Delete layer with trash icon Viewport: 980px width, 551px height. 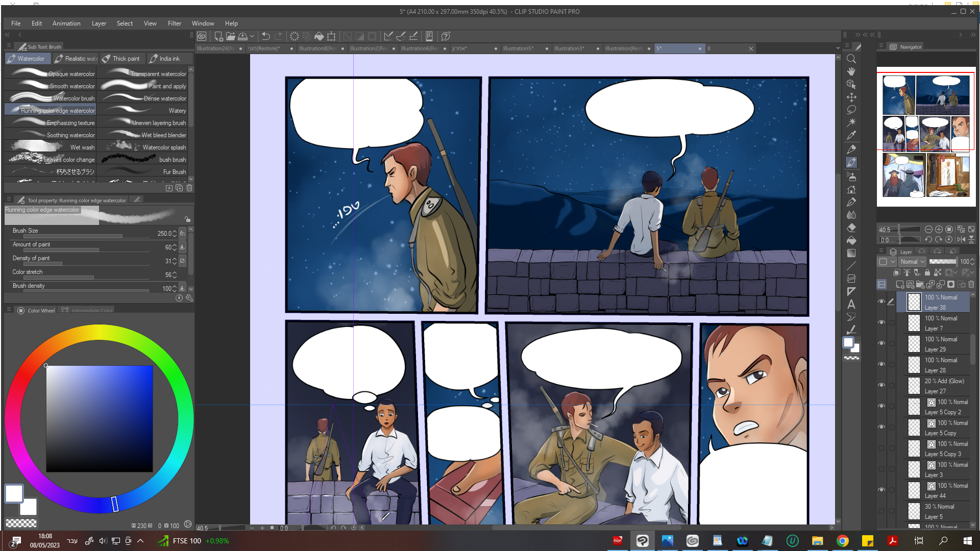coord(971,285)
